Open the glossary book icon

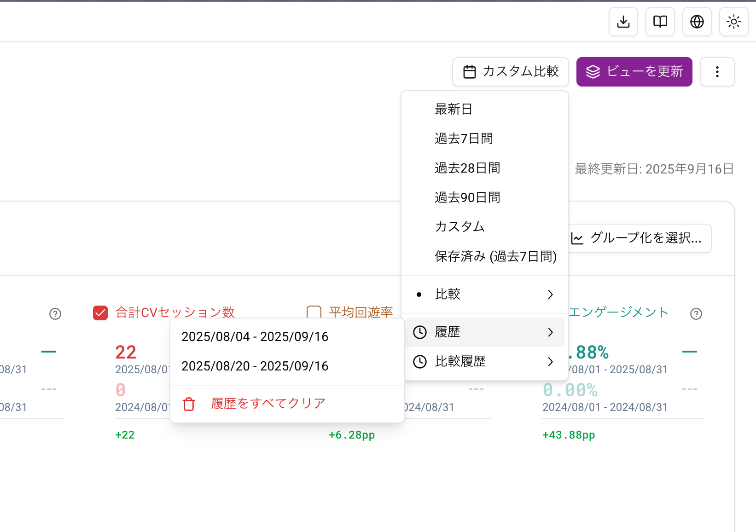(x=660, y=21)
